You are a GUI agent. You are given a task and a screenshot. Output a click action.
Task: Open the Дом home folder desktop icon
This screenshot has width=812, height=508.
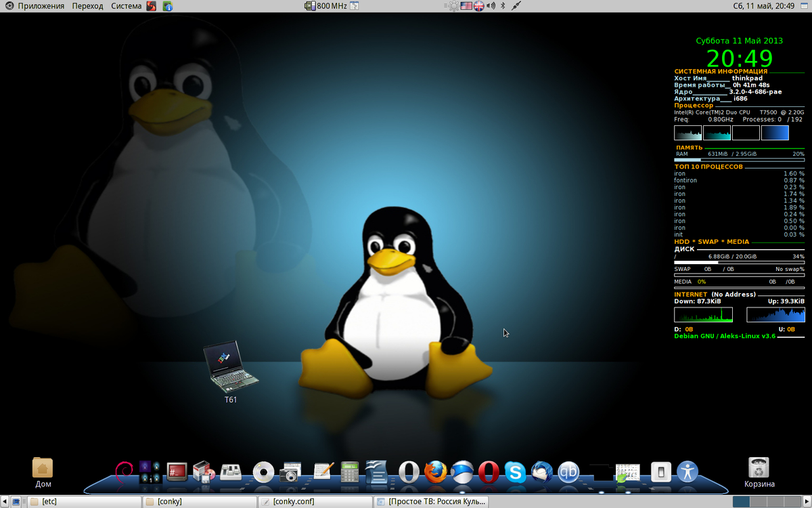[43, 473]
